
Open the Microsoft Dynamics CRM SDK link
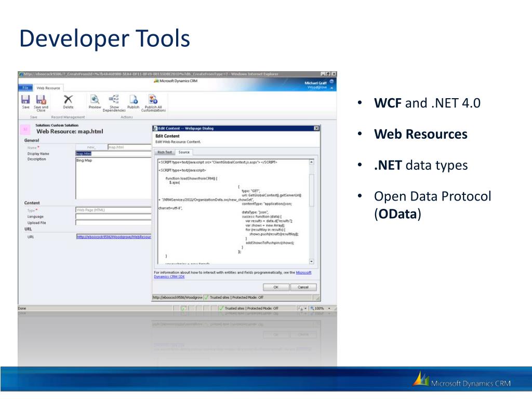(x=232, y=274)
